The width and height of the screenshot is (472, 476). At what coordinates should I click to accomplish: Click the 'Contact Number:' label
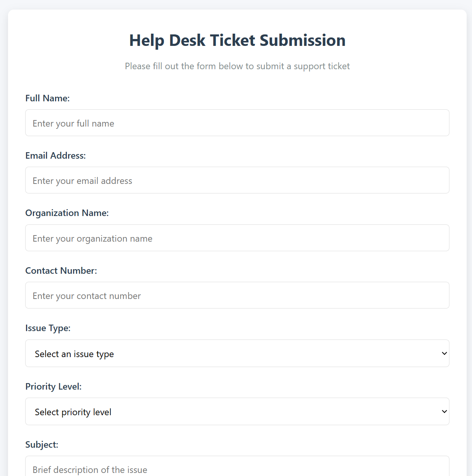(61, 270)
